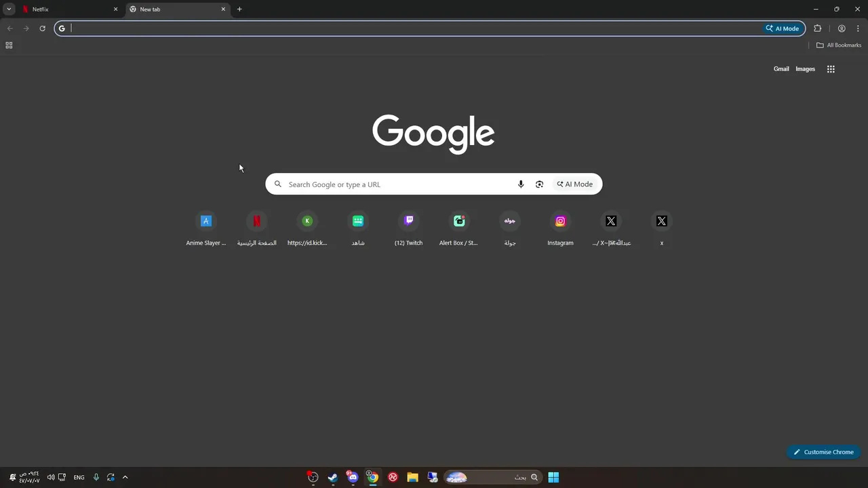Open the taskbar date and time
This screenshot has width=868, height=488.
(x=29, y=477)
